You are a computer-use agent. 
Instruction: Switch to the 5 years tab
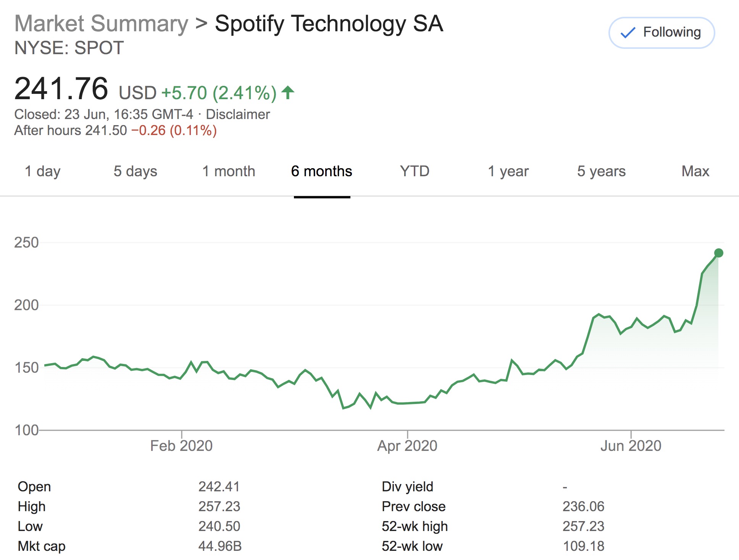(601, 171)
